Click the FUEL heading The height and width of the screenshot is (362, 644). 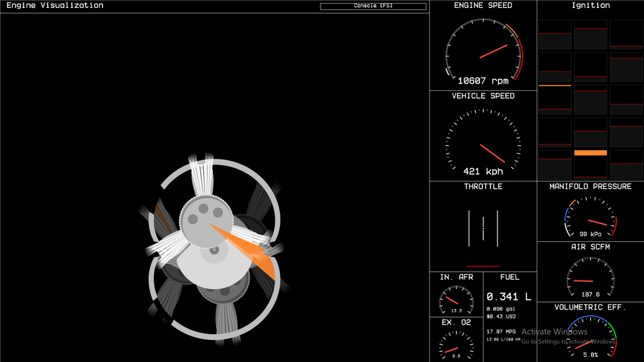509,278
